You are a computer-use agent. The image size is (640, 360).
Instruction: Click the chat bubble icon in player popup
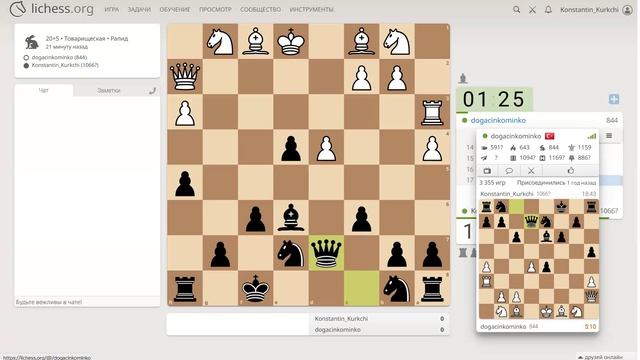point(509,171)
